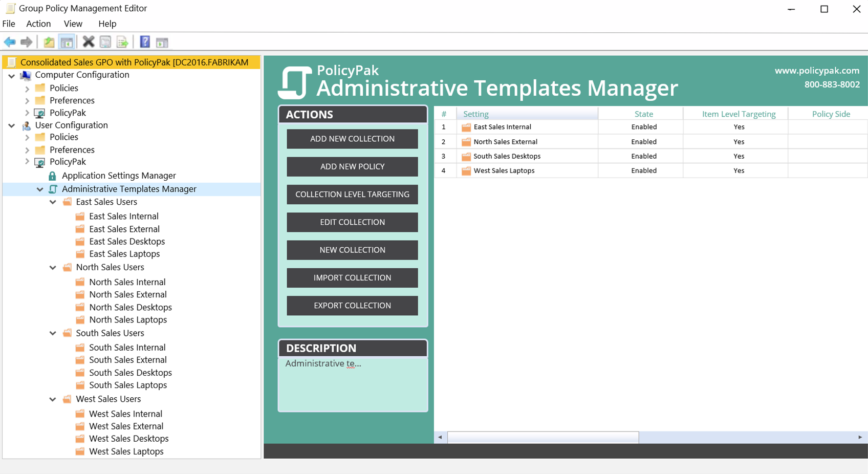Toggle the Show/Hide console tree icon

67,42
